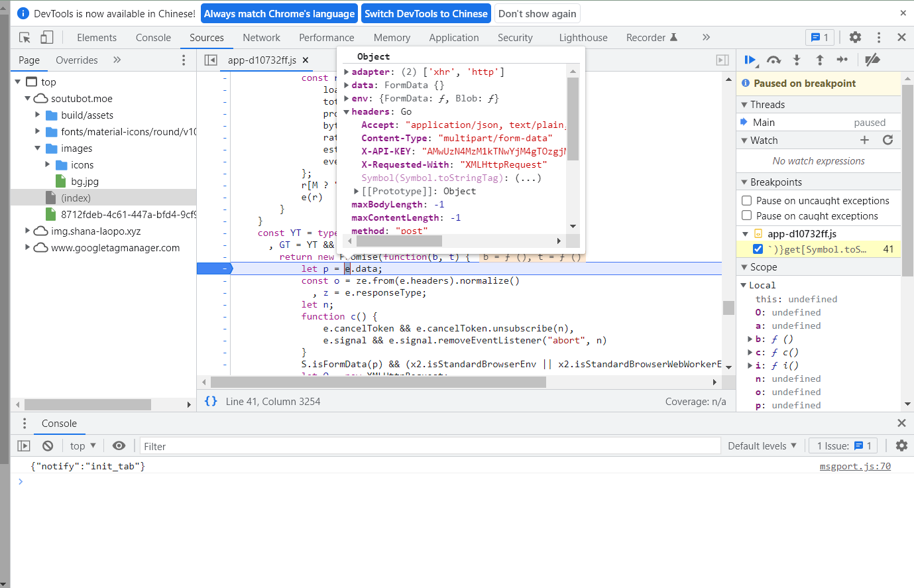Step over next function call
The width and height of the screenshot is (914, 588).
773,60
